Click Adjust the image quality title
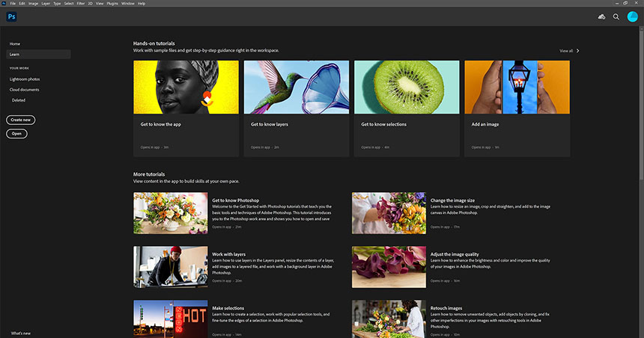The image size is (644, 338). tap(455, 254)
